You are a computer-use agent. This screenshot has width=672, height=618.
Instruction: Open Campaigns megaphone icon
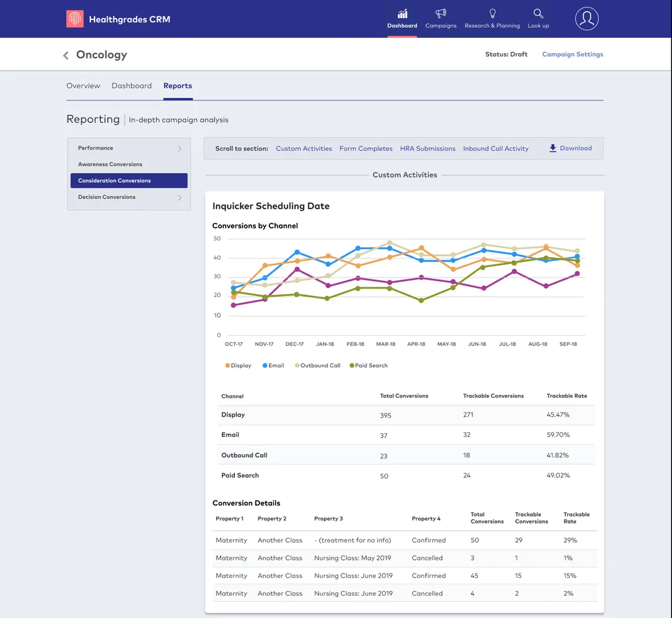pos(441,14)
